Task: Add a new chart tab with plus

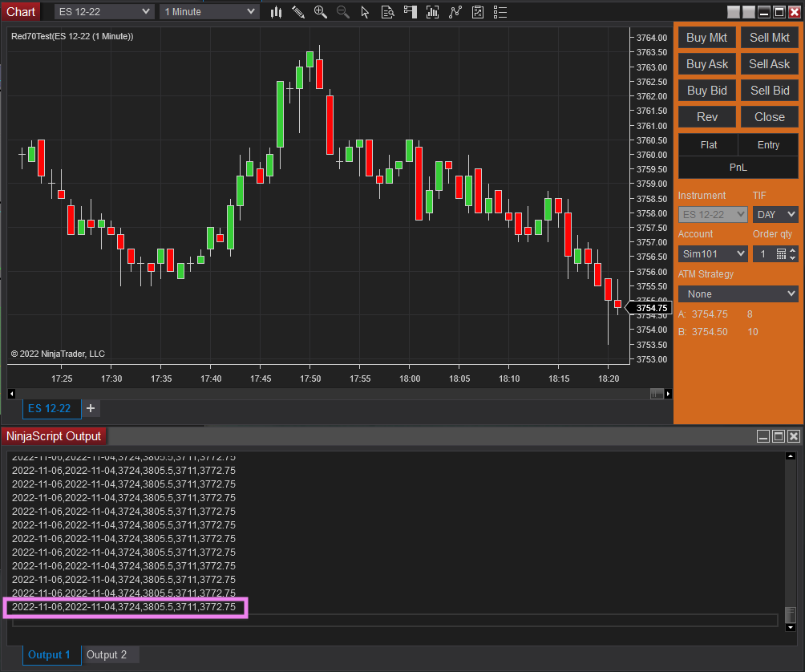Action: 91,408
